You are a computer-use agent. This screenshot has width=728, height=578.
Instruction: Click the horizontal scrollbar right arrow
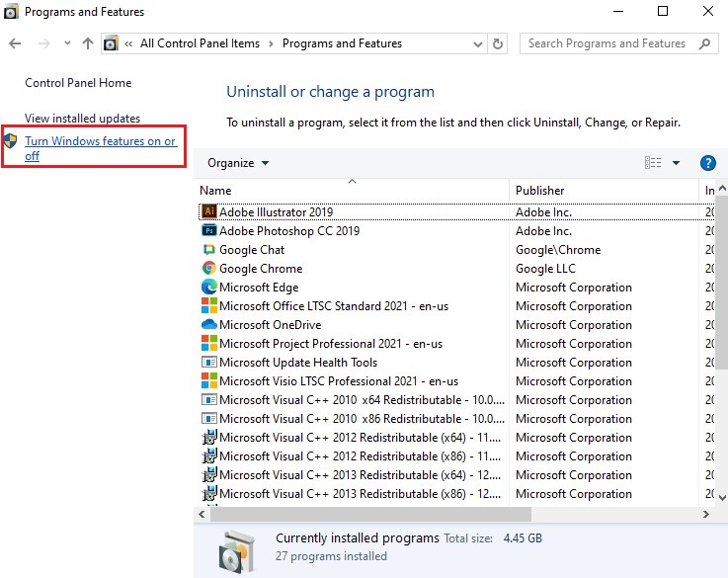click(706, 515)
